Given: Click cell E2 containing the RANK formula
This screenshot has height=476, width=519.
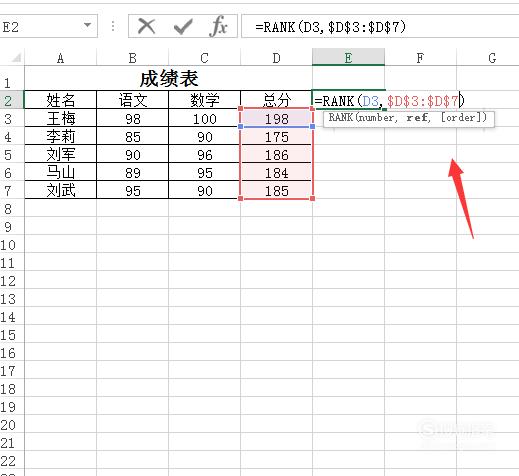Looking at the screenshot, I should [x=348, y=100].
